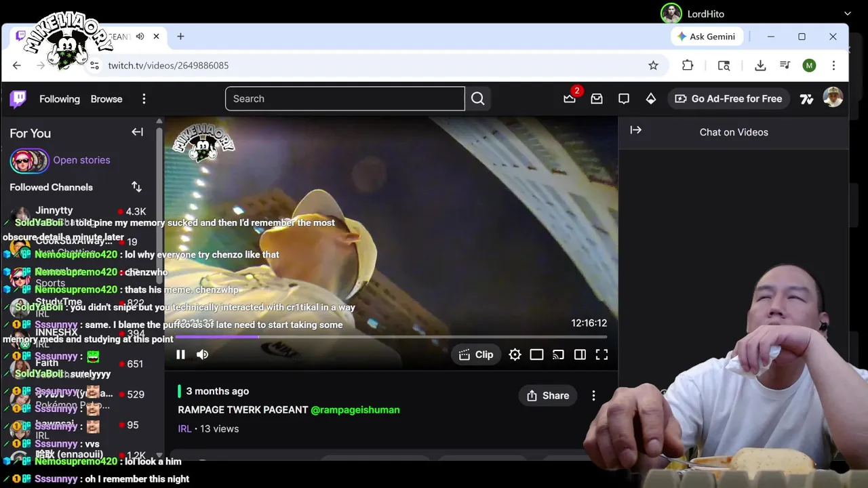Open the Chrome three-dot menu
The height and width of the screenshot is (488, 868).
[833, 66]
